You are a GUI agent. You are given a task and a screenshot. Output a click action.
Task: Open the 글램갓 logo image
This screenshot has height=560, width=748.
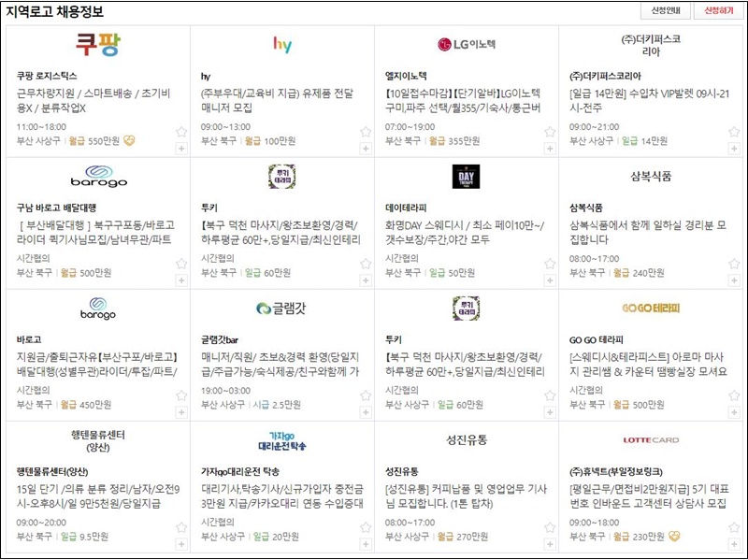(x=281, y=309)
